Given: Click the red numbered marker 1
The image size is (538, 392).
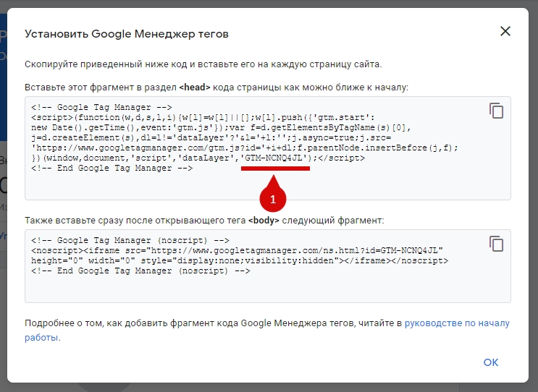Looking at the screenshot, I should point(273,196).
